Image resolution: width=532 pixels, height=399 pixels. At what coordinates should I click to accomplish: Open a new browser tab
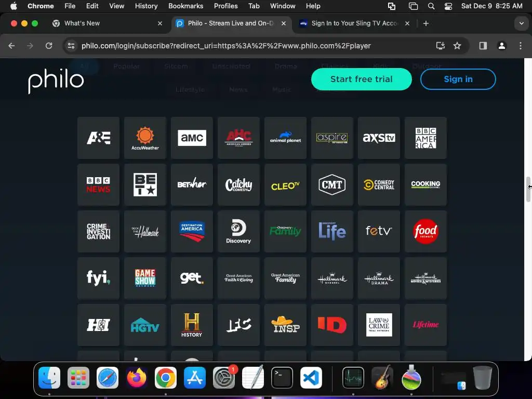[x=426, y=23]
